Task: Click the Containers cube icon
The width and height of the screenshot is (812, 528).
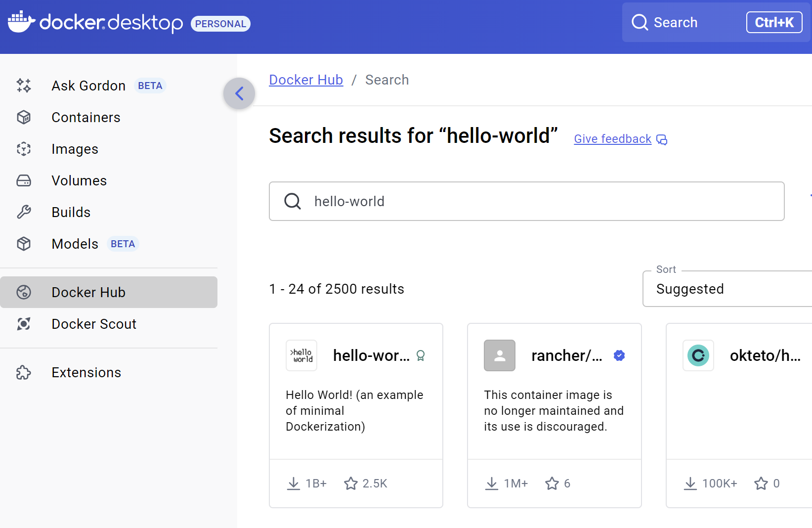Action: click(x=24, y=117)
